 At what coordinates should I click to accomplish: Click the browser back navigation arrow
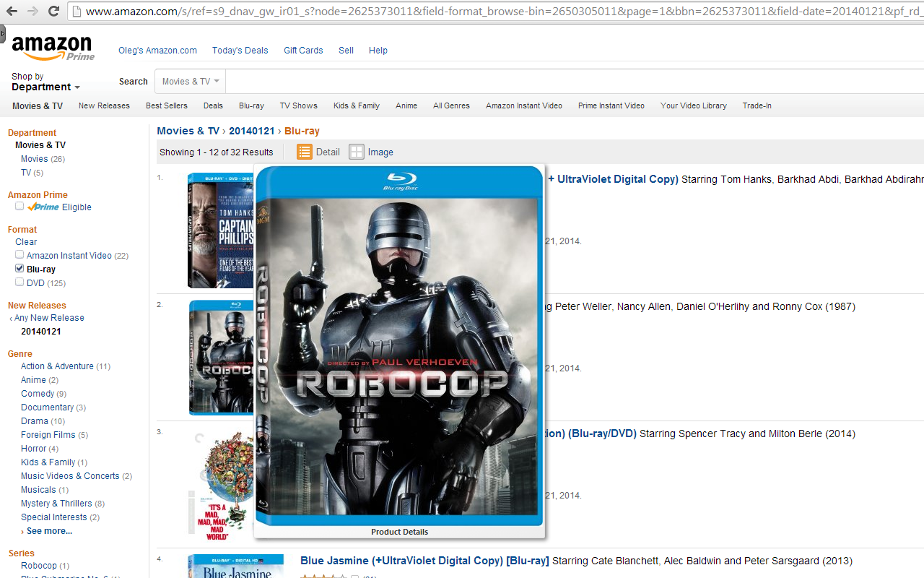click(x=11, y=11)
